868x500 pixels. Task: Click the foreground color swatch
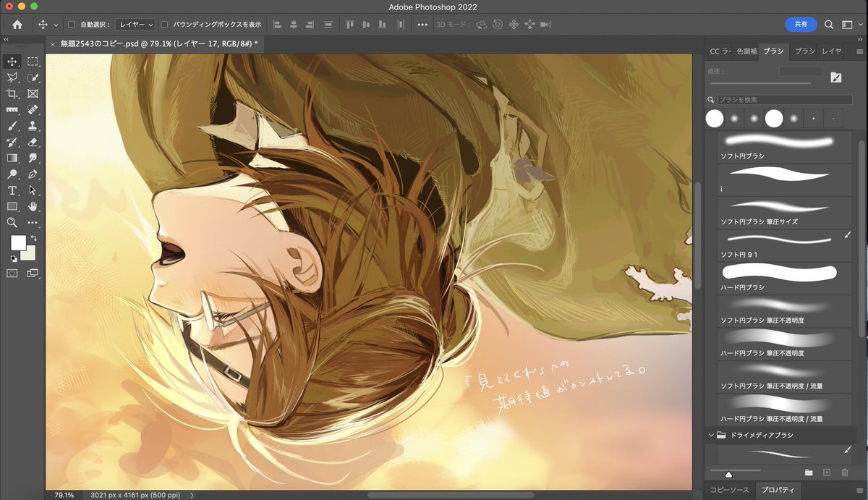pyautogui.click(x=17, y=243)
